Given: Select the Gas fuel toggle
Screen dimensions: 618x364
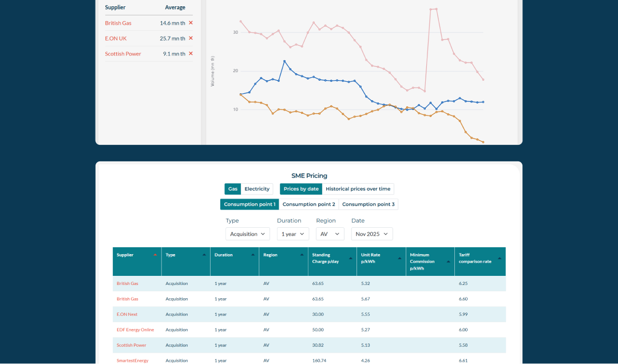Looking at the screenshot, I should (233, 189).
